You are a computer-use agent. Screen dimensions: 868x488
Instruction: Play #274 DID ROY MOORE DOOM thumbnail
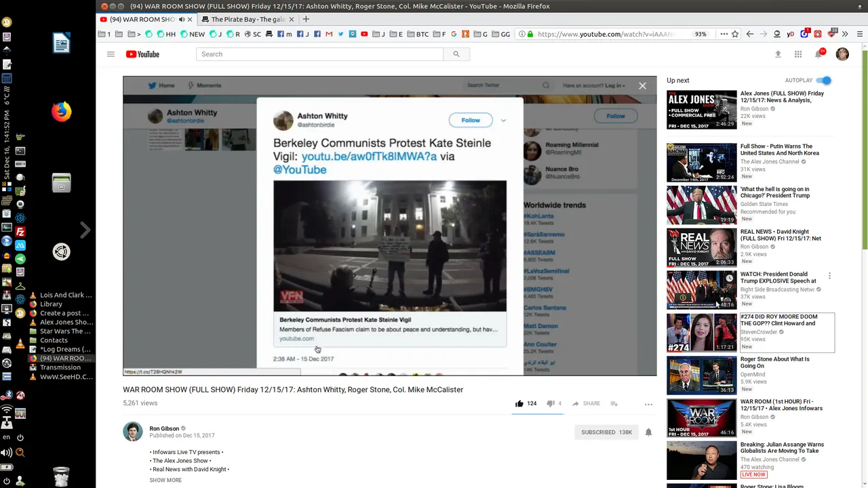(x=701, y=333)
